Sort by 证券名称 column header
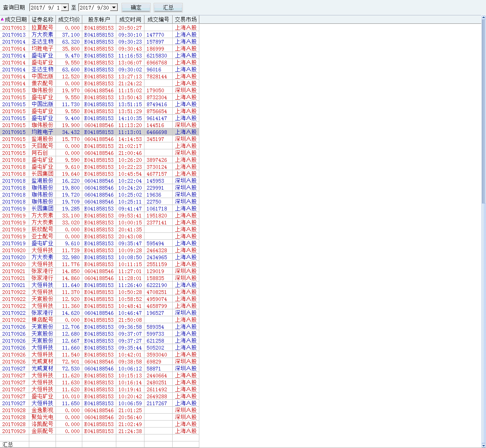 click(42, 19)
